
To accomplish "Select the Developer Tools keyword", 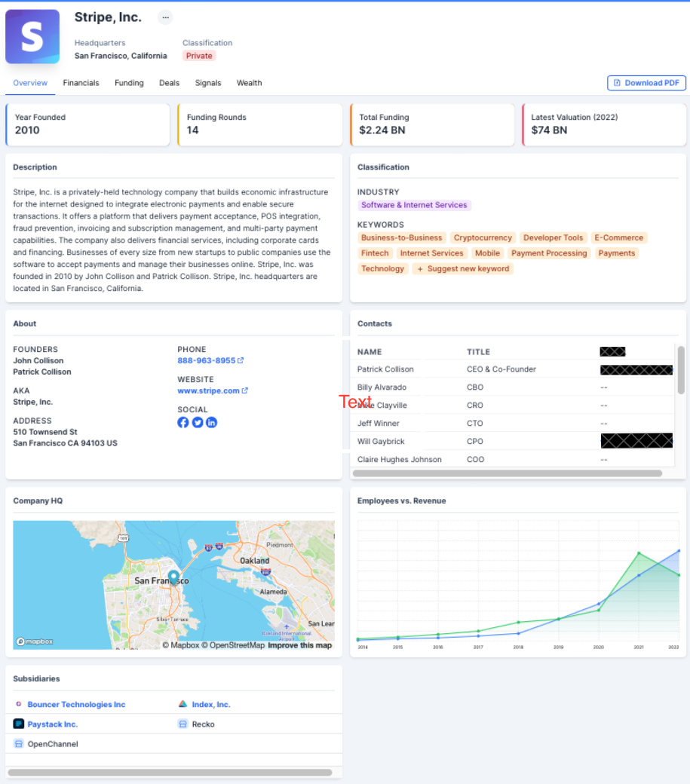I will coord(553,238).
